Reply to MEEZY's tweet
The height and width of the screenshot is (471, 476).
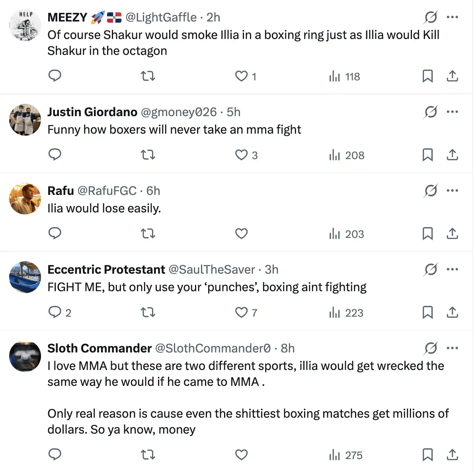click(55, 76)
